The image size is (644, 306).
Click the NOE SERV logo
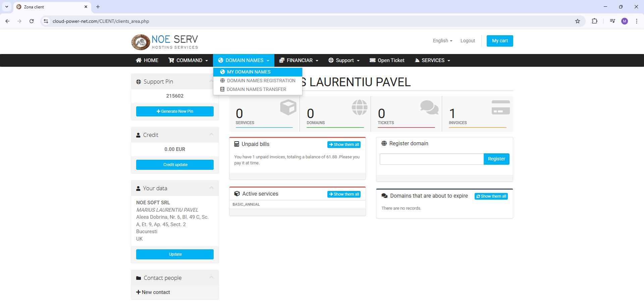tap(164, 42)
